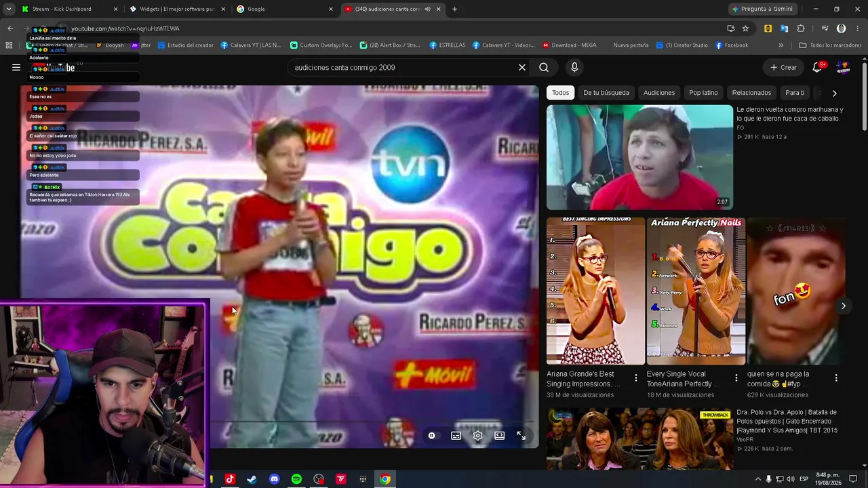Open the (1) Creator Studio bookmark
This screenshot has width=868, height=488.
pos(682,45)
